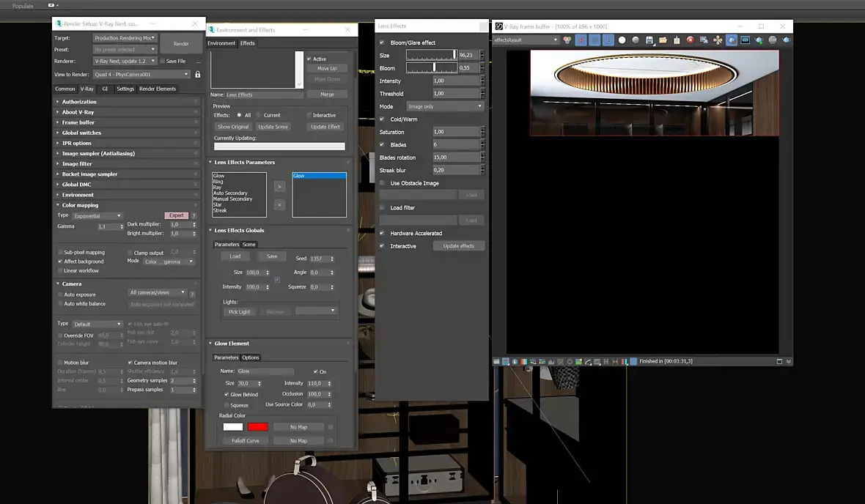
Task: Uncheck Hardware Accelerated option
Action: [x=382, y=233]
